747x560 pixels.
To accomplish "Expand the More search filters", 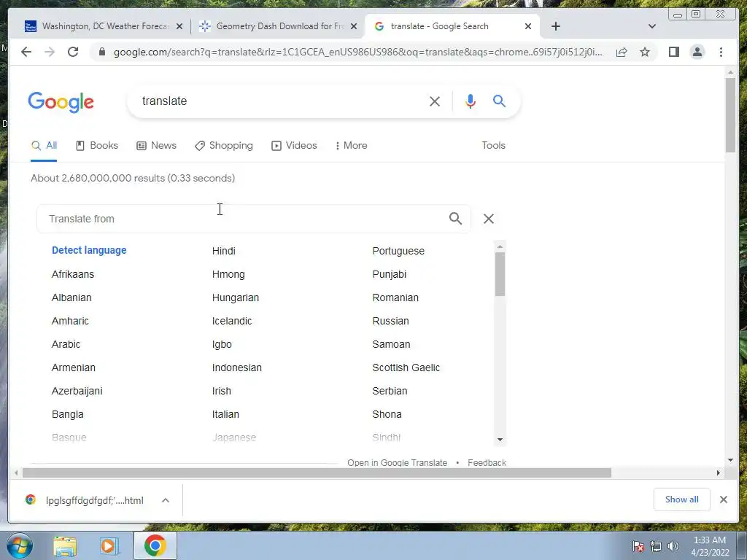I will [x=351, y=146].
